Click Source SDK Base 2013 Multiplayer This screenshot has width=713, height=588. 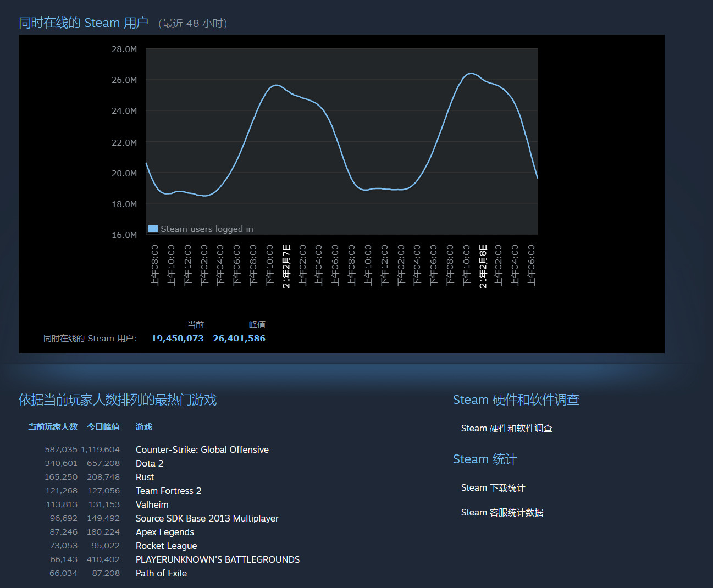[207, 518]
